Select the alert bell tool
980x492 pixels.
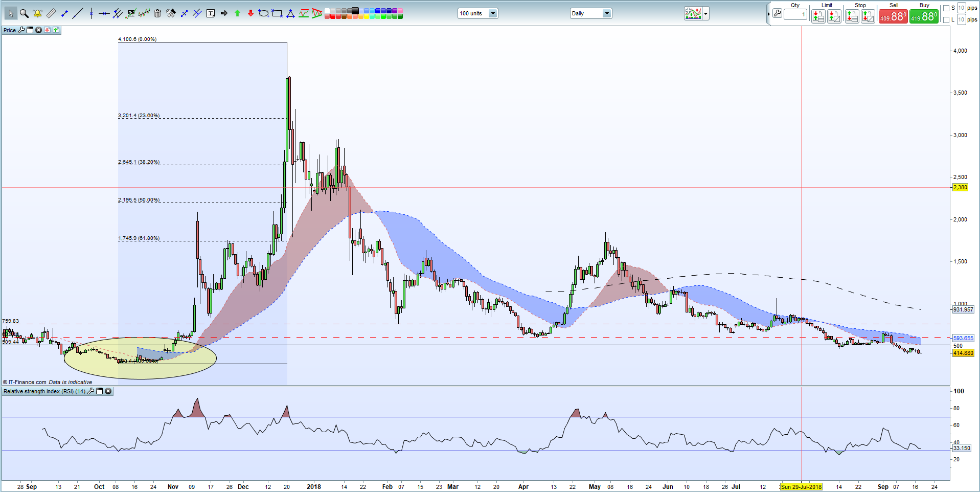(37, 13)
